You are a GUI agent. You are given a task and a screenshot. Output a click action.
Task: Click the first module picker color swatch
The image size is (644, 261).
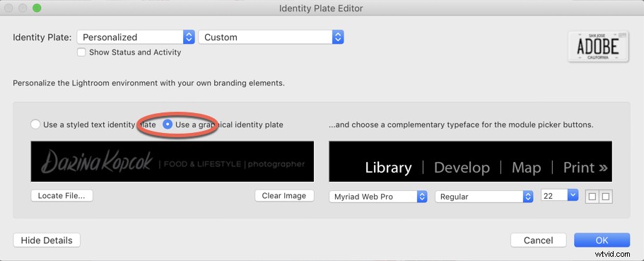[592, 197]
